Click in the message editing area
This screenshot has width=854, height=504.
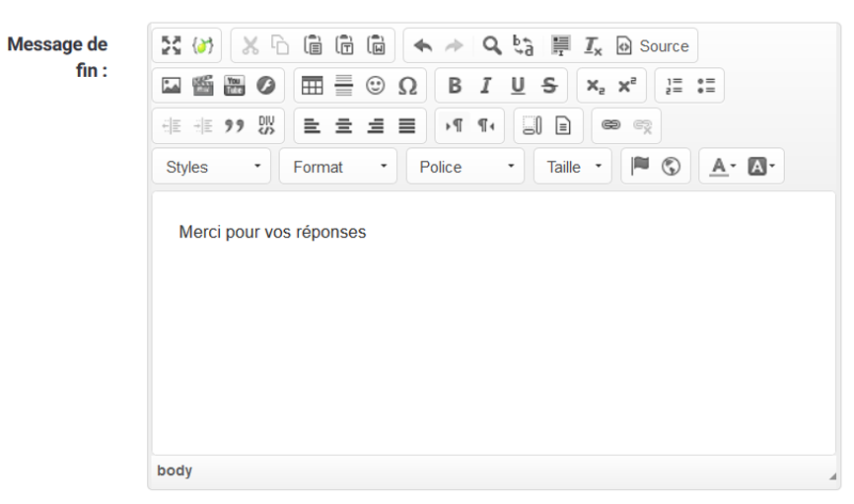[493, 323]
